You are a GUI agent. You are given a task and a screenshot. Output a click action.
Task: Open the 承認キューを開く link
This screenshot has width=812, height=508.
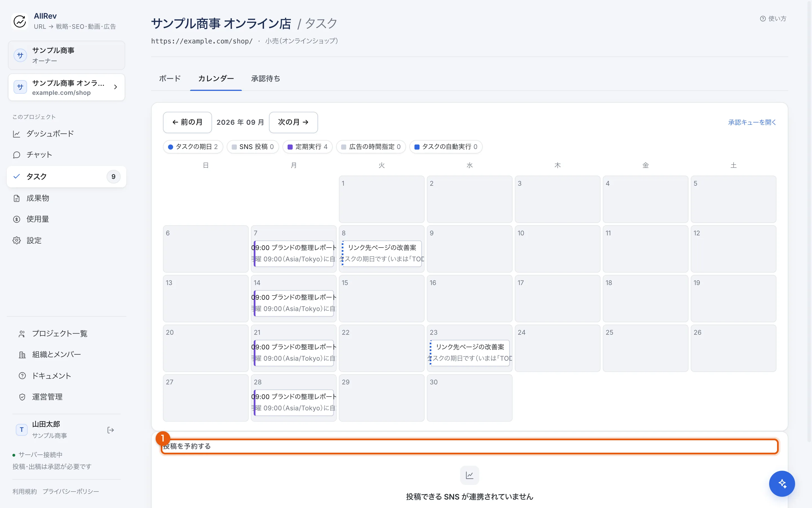pos(752,123)
